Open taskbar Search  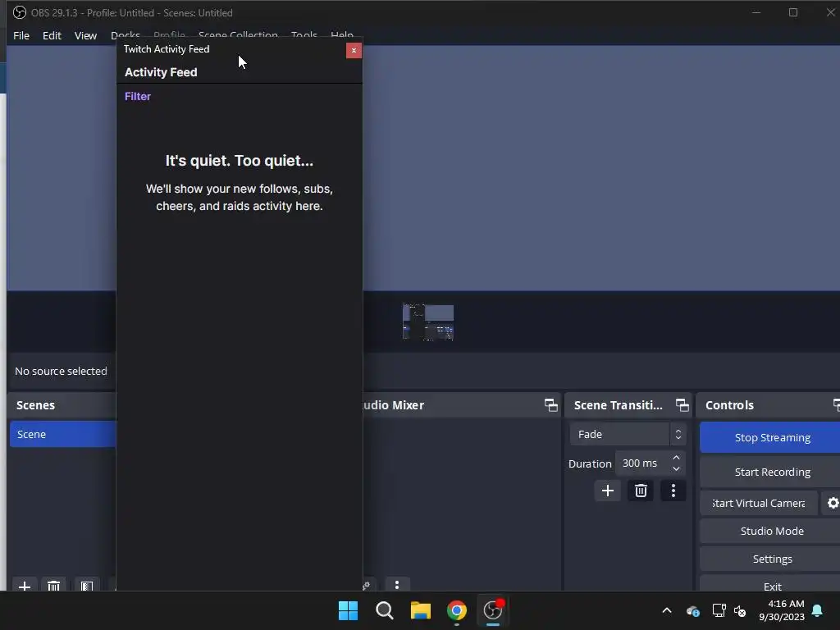click(x=385, y=610)
